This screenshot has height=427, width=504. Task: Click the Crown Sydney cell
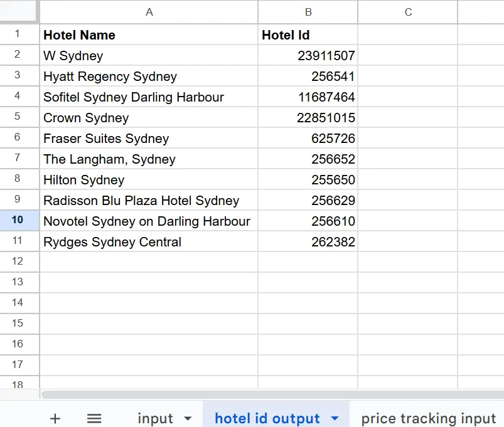[149, 117]
